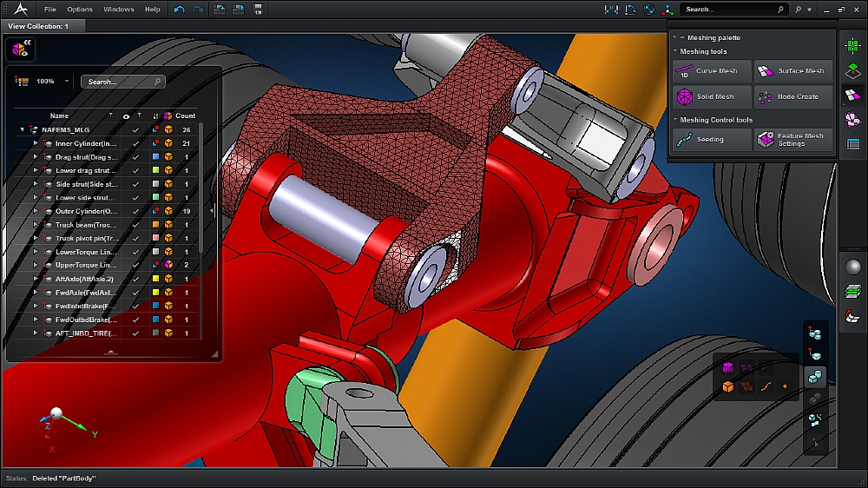Image resolution: width=868 pixels, height=488 pixels.
Task: Toggle visibility check for Drag strut row
Action: (135, 157)
